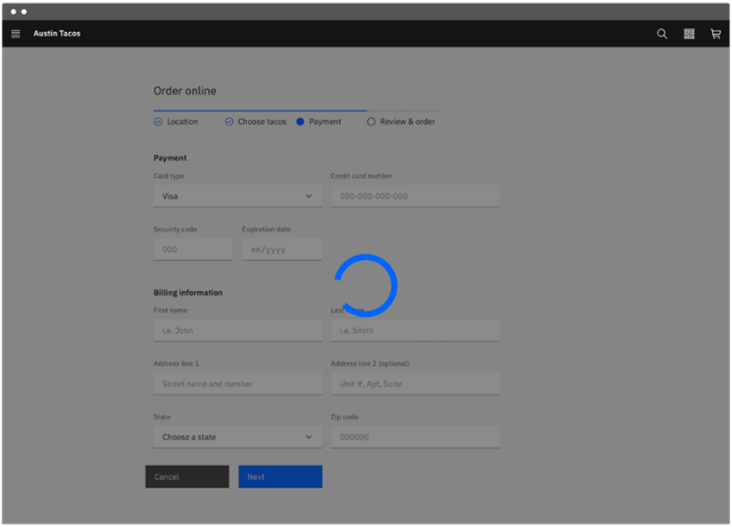This screenshot has height=527, width=732.
Task: Click the Zip code field
Action: tap(415, 437)
